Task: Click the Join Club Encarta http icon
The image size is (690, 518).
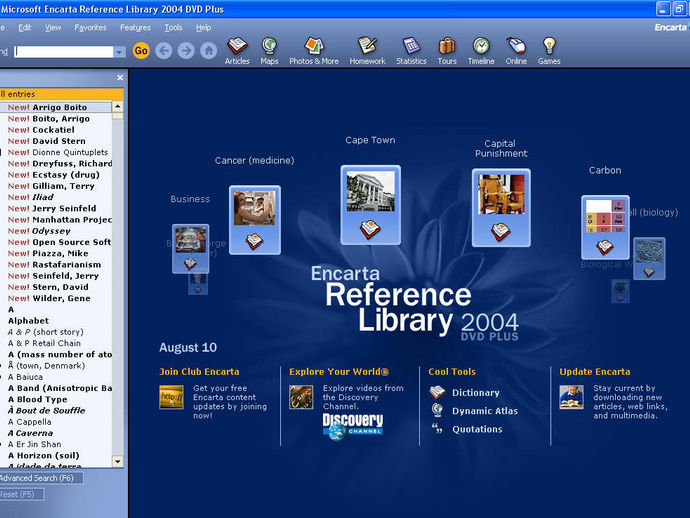Action: [x=171, y=397]
